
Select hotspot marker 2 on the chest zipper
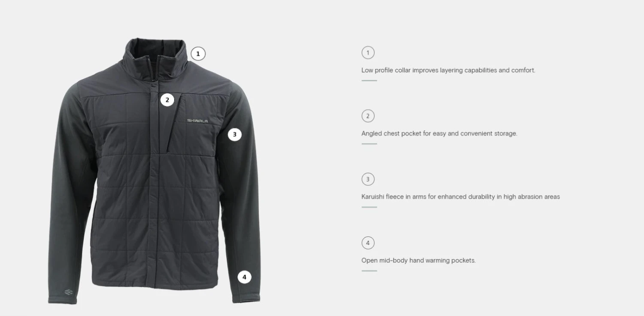click(167, 100)
